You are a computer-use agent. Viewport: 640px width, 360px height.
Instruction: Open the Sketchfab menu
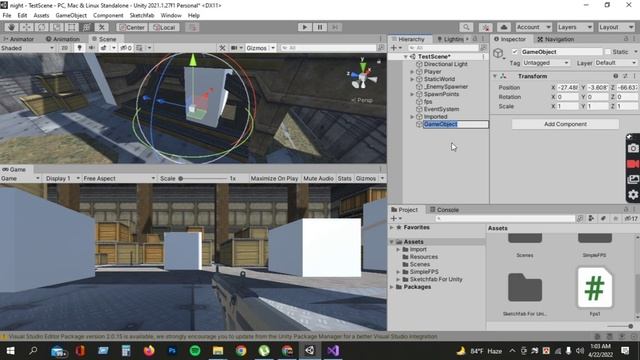coord(142,16)
